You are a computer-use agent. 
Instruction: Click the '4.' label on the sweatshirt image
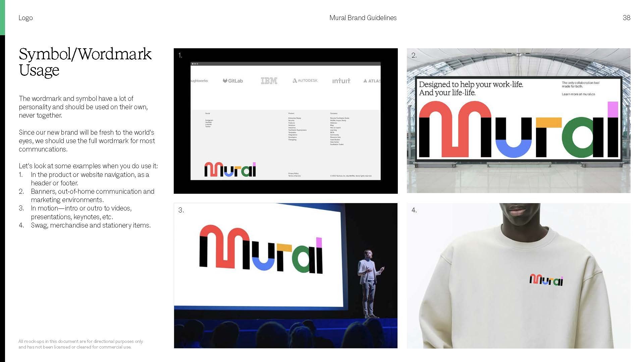414,210
